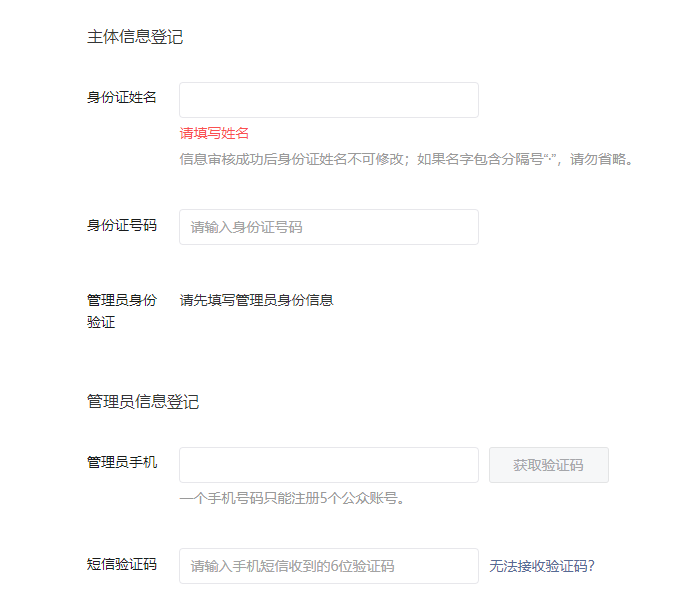
Task: Click the 管理员手机 field label
Action: tap(122, 462)
